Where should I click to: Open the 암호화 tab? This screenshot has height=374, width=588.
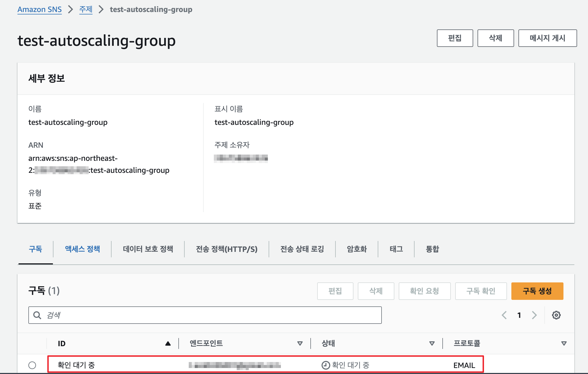coord(357,249)
